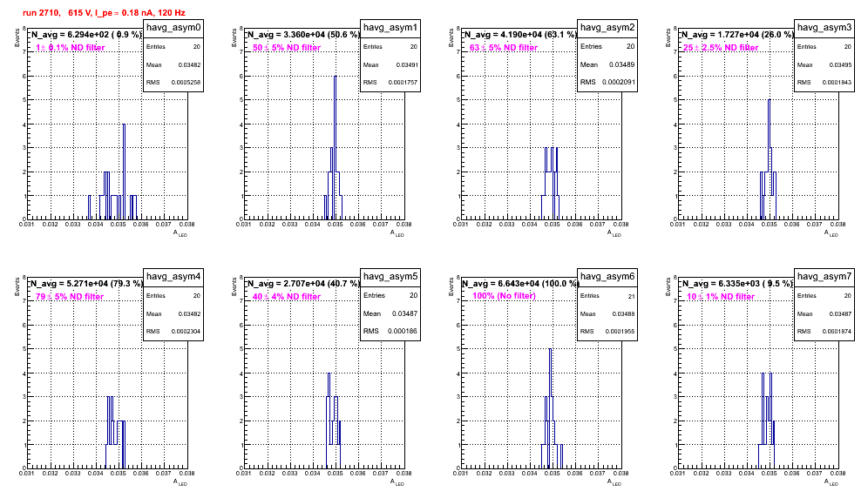Click the RMS value 0.000186
Image resolution: width=868 pixels, height=498 pixels.
(403, 331)
